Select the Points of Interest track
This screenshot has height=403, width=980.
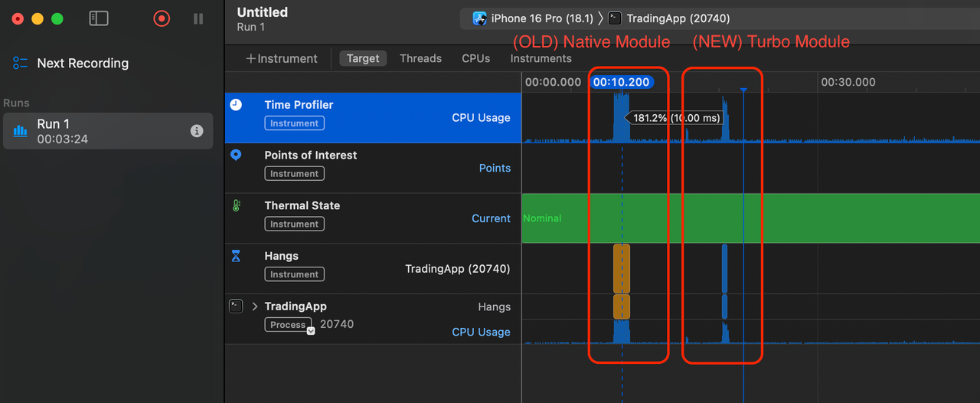pyautogui.click(x=373, y=168)
